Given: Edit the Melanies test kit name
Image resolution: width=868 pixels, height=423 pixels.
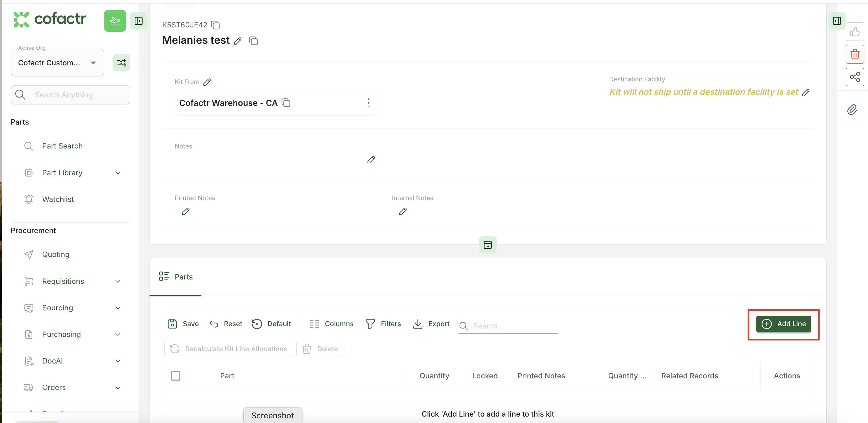Looking at the screenshot, I should click(238, 41).
